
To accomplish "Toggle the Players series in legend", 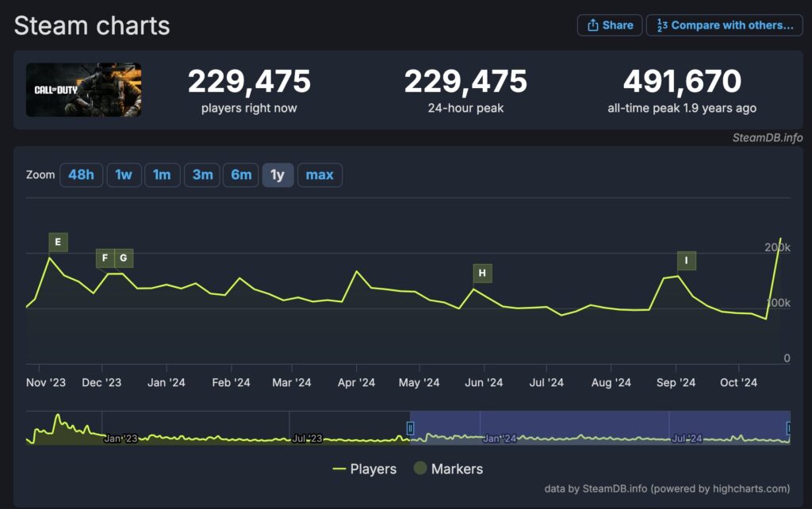I will (364, 469).
